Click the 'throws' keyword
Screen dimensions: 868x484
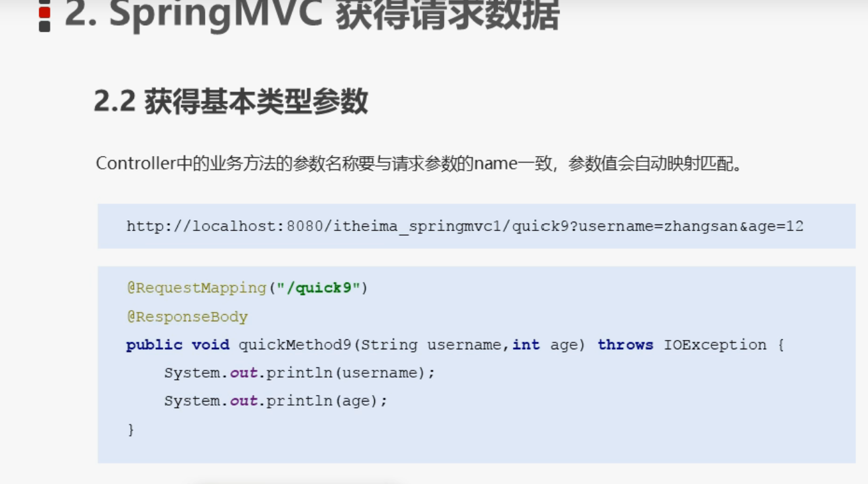625,345
